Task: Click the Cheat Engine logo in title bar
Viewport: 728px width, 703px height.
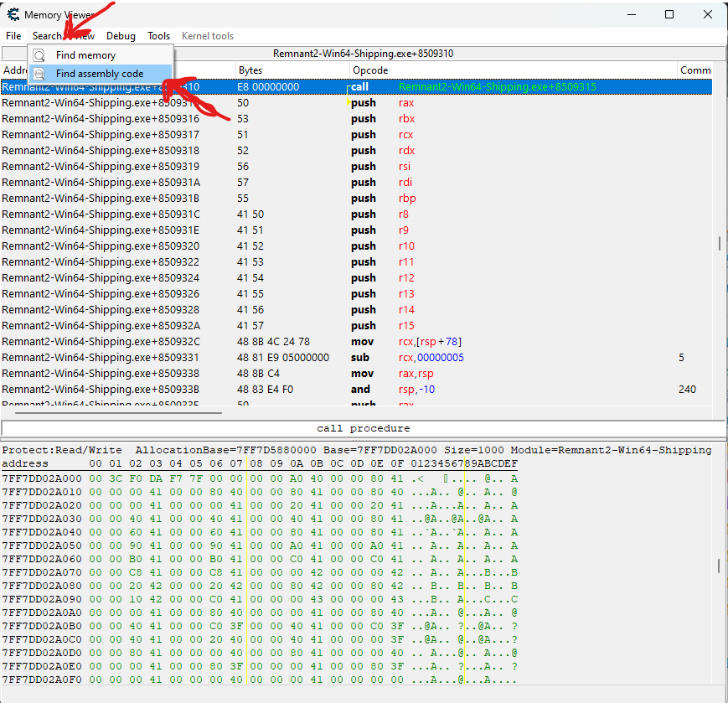Action: tap(13, 15)
